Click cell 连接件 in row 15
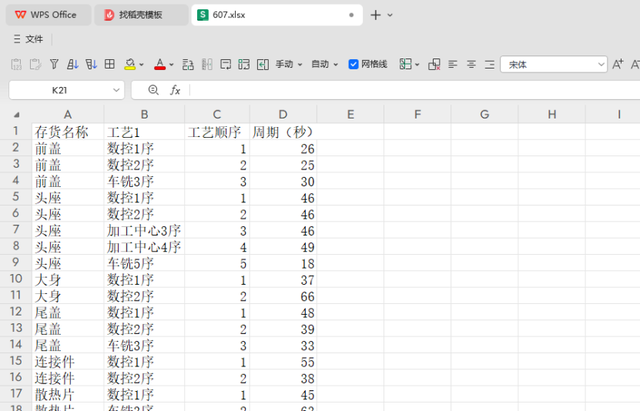Viewport: 640px width, 411px height. [x=68, y=362]
